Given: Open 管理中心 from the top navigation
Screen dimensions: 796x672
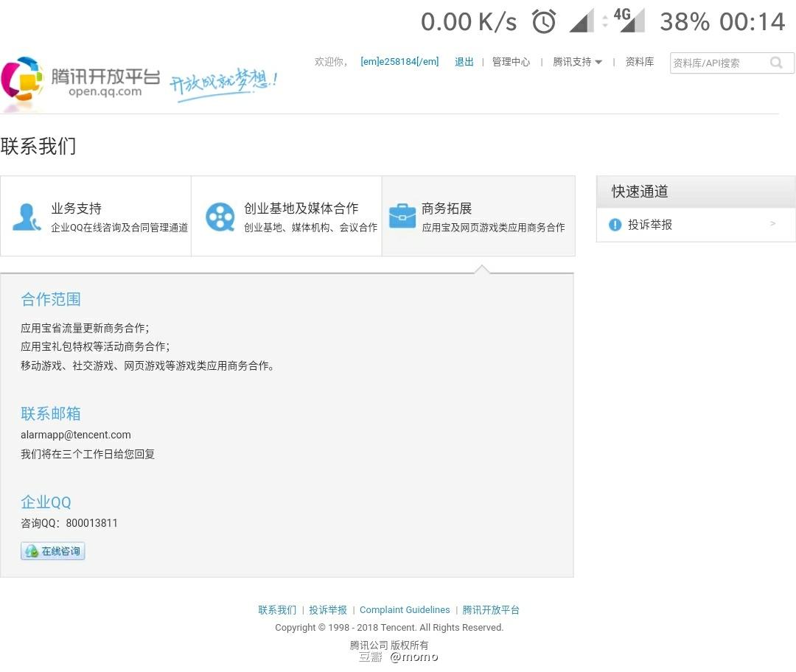Looking at the screenshot, I should (x=511, y=62).
